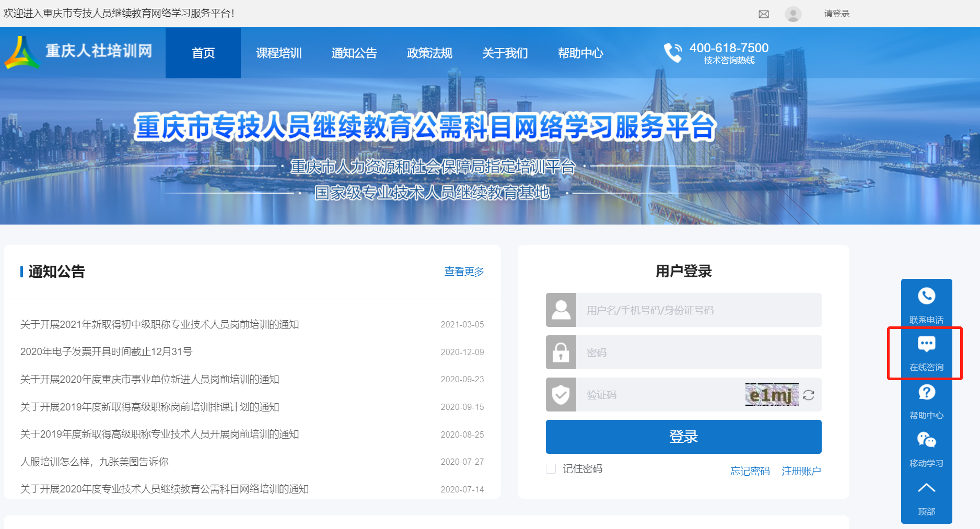Click the password input field
Viewport: 980px width, 529px height.
pyautogui.click(x=698, y=352)
